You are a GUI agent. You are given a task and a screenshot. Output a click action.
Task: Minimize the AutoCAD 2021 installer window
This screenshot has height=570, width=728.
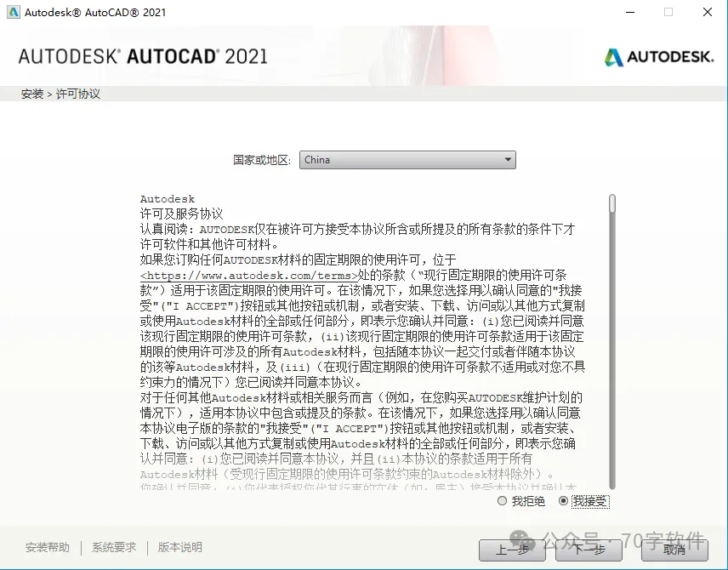(x=630, y=12)
